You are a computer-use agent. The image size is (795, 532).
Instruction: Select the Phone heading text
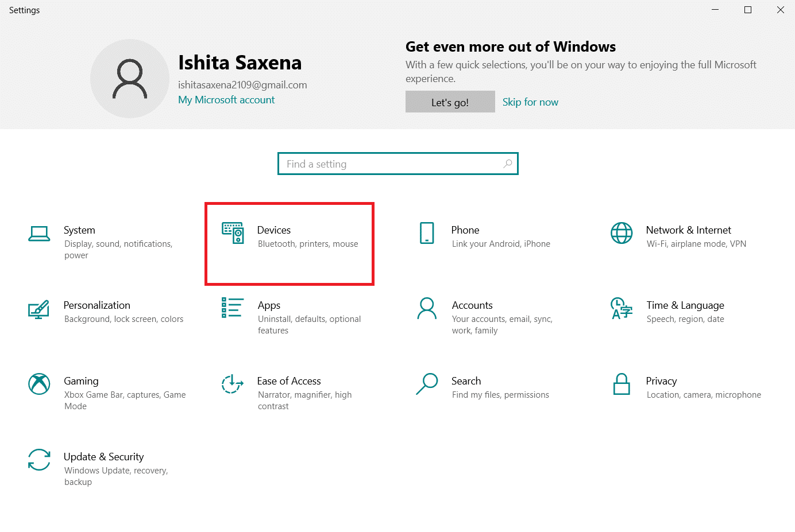pyautogui.click(x=465, y=230)
